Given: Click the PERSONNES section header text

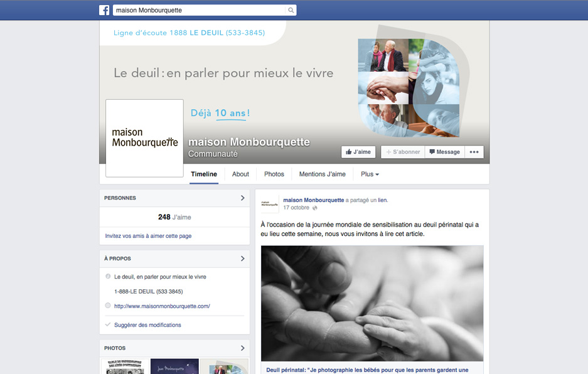Looking at the screenshot, I should pos(120,198).
